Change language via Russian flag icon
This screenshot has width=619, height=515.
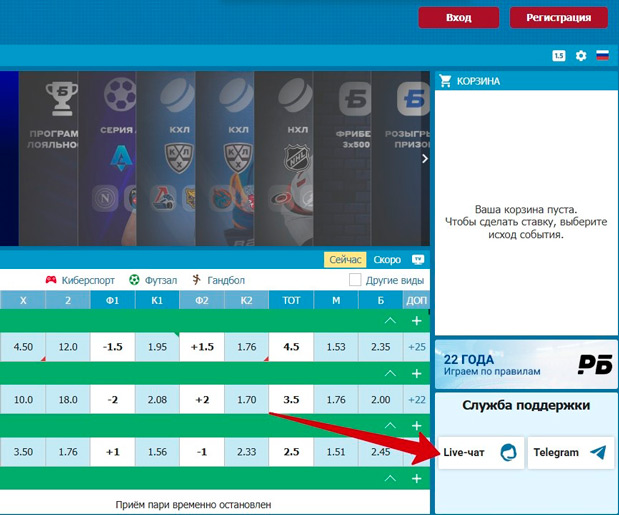(602, 56)
